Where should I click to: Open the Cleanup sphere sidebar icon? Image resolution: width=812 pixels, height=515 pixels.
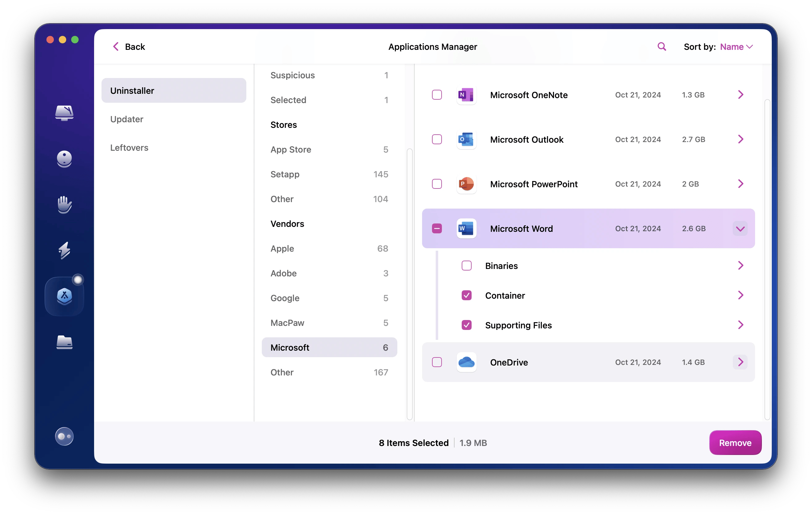point(64,159)
